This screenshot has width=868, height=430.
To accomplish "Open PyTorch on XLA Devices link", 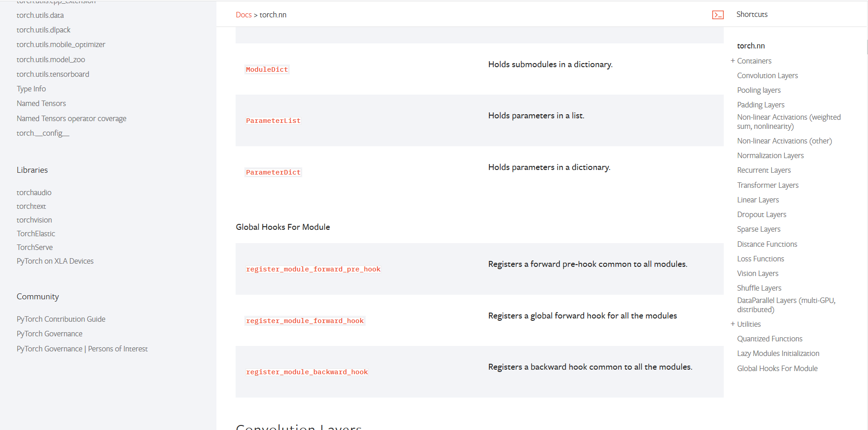I will tap(55, 261).
